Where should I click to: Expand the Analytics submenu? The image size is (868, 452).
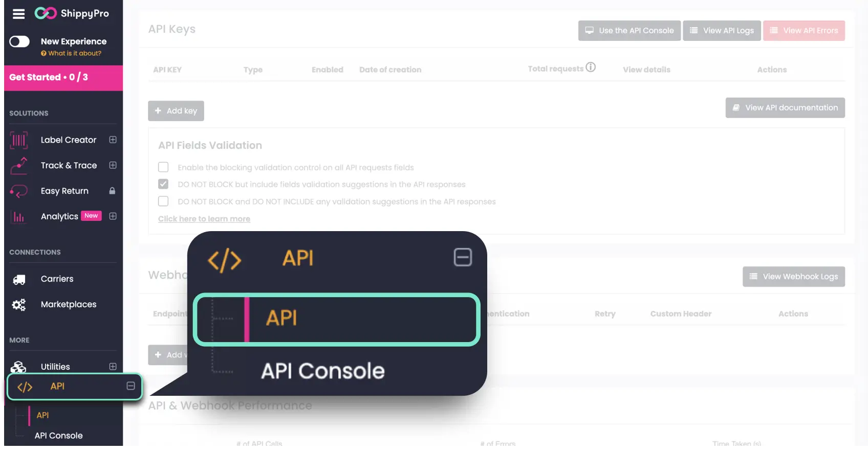click(x=113, y=216)
